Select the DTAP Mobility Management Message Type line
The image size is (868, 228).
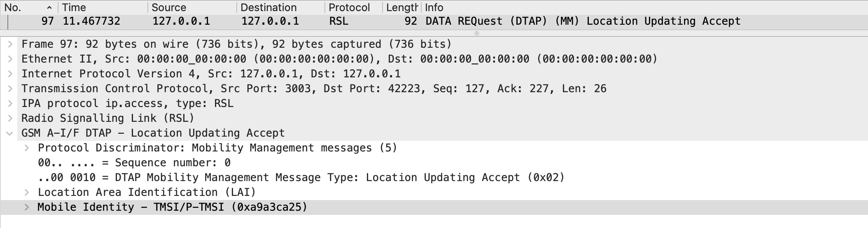coord(301,177)
